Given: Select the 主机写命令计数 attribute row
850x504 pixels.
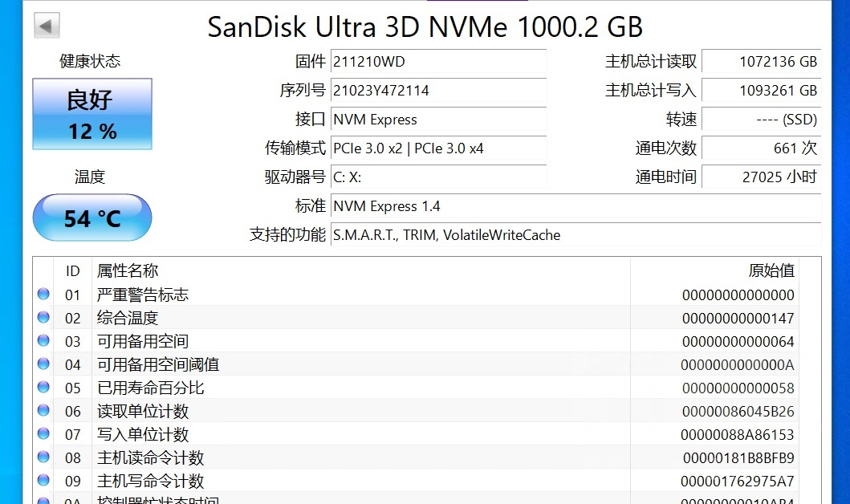Looking at the screenshot, I should pyautogui.click(x=361, y=481).
